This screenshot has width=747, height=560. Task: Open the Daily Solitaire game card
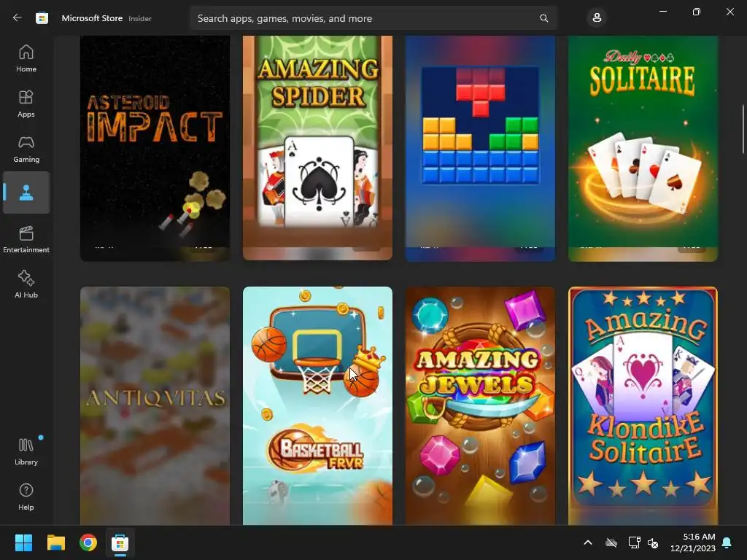click(643, 148)
